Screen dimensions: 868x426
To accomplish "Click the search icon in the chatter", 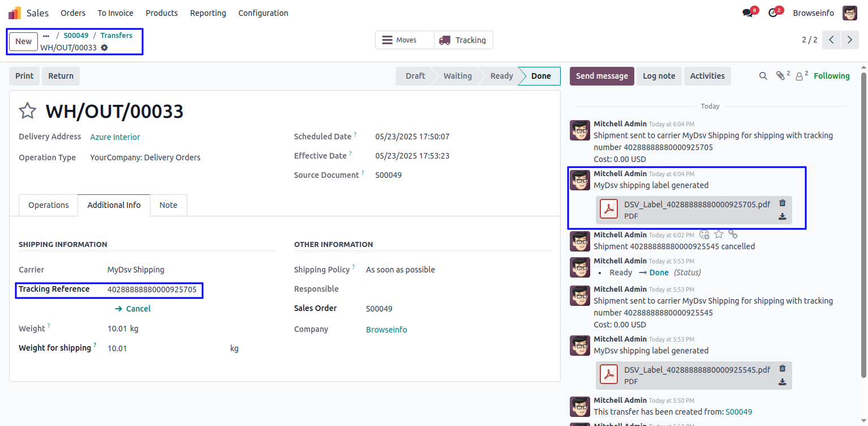I will click(763, 76).
